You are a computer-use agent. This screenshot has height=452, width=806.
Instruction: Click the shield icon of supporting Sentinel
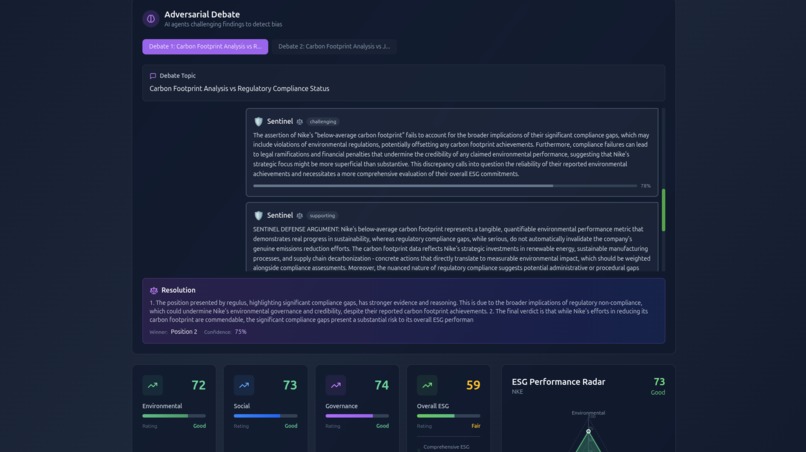click(x=259, y=215)
